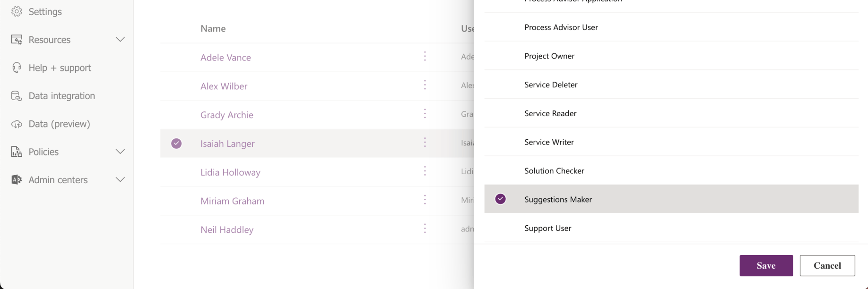Cancel the role assignment panel

coord(827,265)
